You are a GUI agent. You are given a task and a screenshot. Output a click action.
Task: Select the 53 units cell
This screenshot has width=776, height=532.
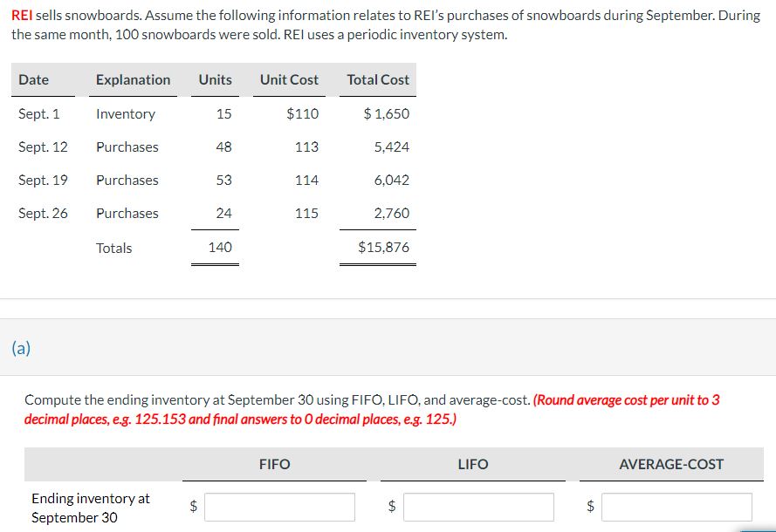click(223, 180)
